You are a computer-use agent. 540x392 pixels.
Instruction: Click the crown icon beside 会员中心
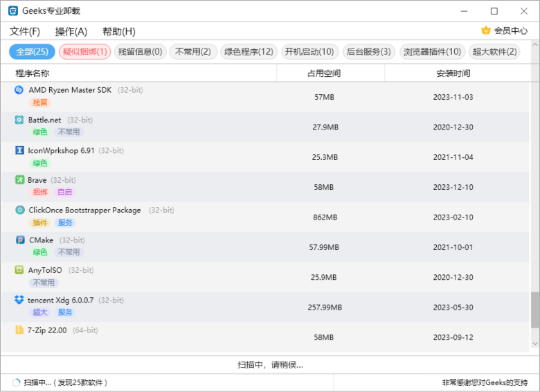(486, 30)
